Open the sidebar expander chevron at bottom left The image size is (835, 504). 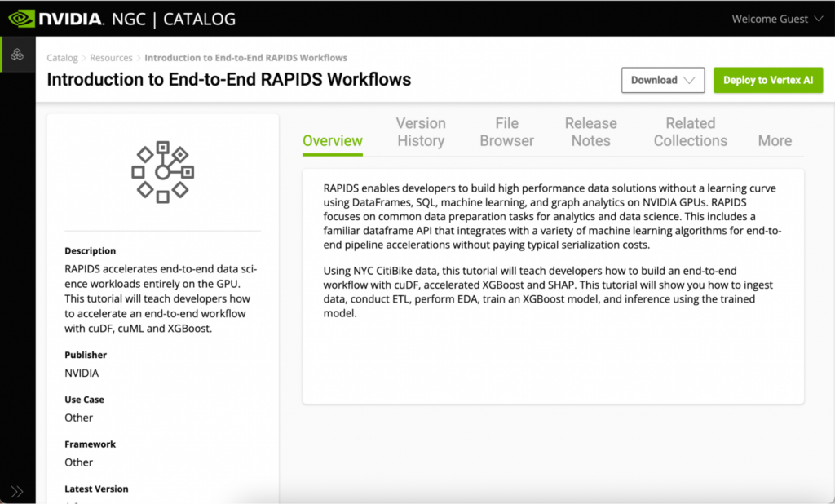(16, 490)
